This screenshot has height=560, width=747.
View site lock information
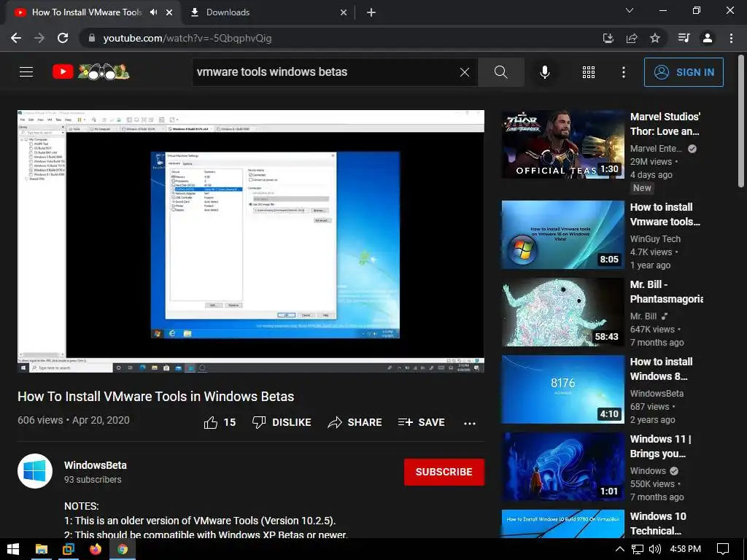tap(92, 38)
